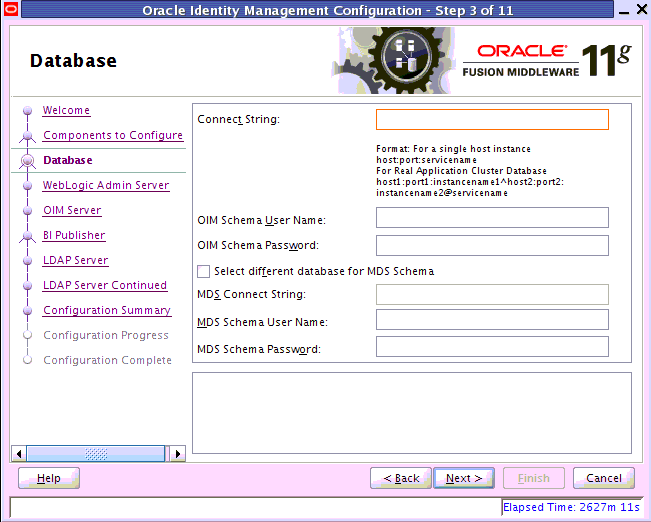
Task: Click the WebLogic Admin Server step bullet icon
Action: 27,186
